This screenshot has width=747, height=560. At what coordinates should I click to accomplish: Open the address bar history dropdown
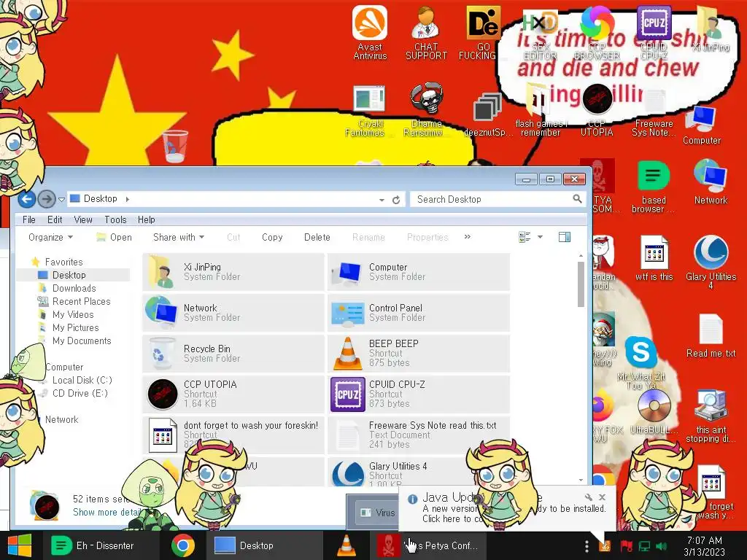pos(382,200)
